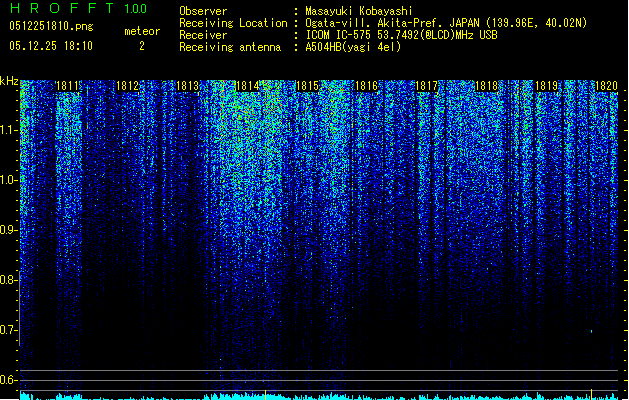The image size is (629, 400).
Task: Click the 0.8 kHz frequency axis label
Action: (8, 280)
